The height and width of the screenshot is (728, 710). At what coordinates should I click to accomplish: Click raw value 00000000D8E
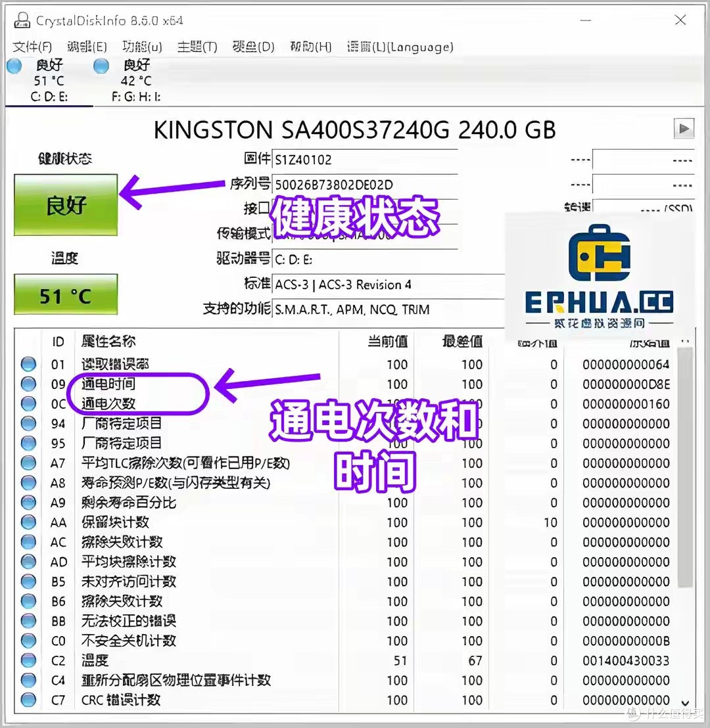627,384
